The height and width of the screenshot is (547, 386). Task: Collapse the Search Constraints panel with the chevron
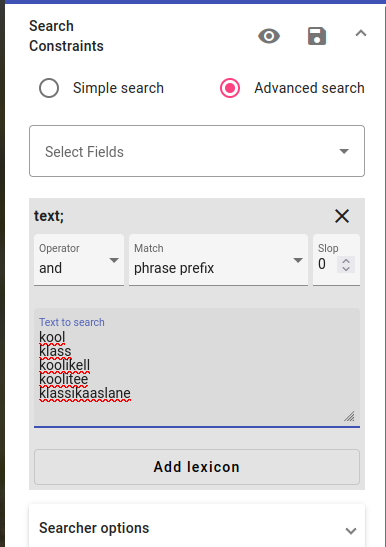(361, 33)
